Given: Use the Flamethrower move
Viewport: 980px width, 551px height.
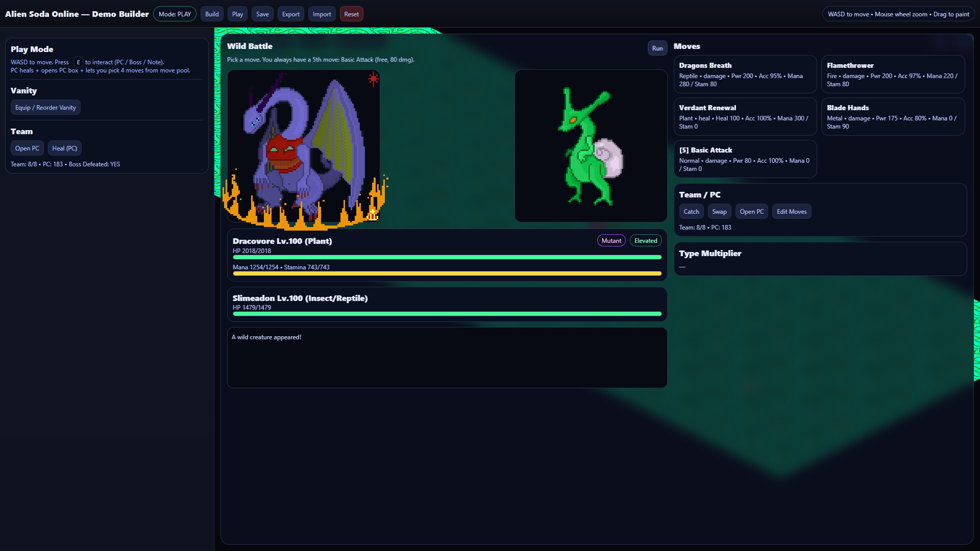Looking at the screenshot, I should [x=892, y=74].
